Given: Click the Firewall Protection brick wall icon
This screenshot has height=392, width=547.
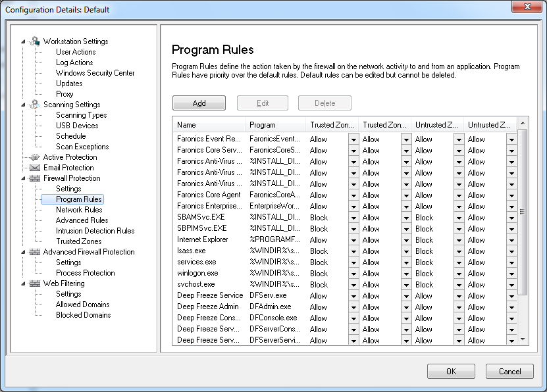Looking at the screenshot, I should (35, 178).
